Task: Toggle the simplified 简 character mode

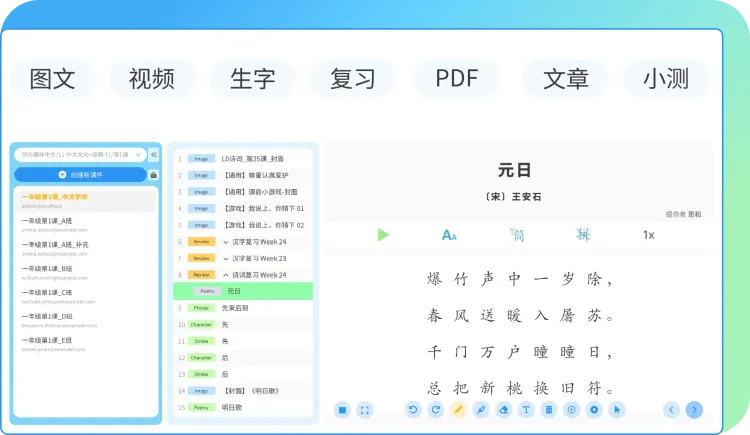Action: (x=517, y=235)
